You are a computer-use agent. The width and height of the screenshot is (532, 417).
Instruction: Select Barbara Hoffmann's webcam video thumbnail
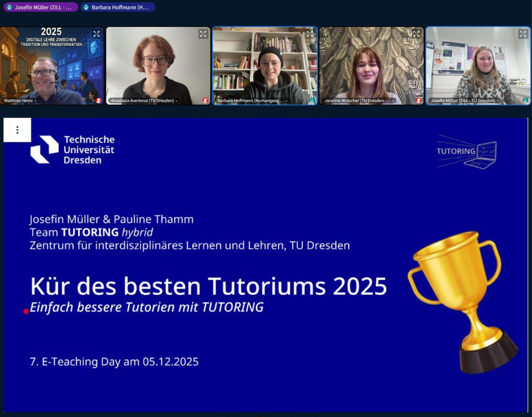pos(265,64)
